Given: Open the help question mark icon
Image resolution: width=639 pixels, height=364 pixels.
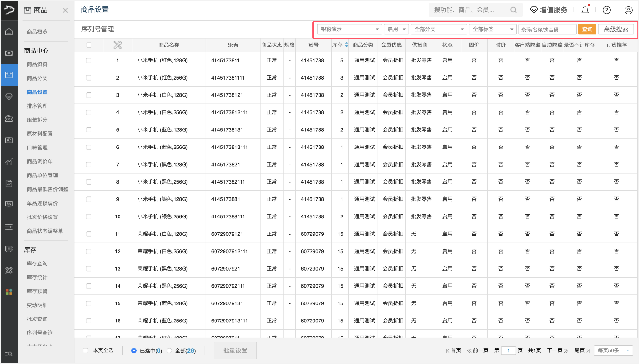Looking at the screenshot, I should point(606,10).
